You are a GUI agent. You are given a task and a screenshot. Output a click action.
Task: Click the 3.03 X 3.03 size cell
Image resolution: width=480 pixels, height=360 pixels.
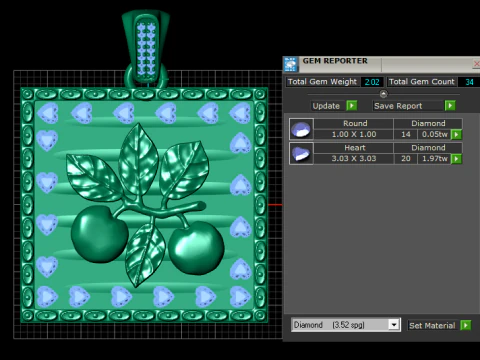tap(354, 159)
